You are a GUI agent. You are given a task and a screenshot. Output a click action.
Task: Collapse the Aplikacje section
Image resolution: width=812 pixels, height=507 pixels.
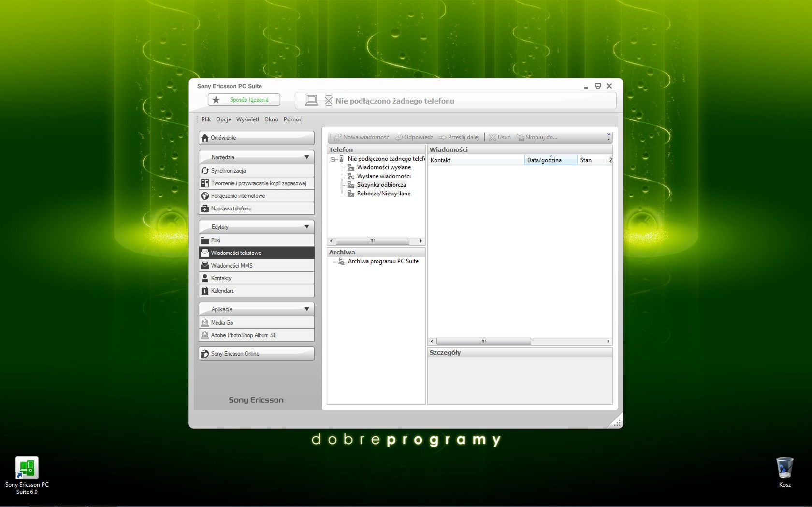click(306, 309)
